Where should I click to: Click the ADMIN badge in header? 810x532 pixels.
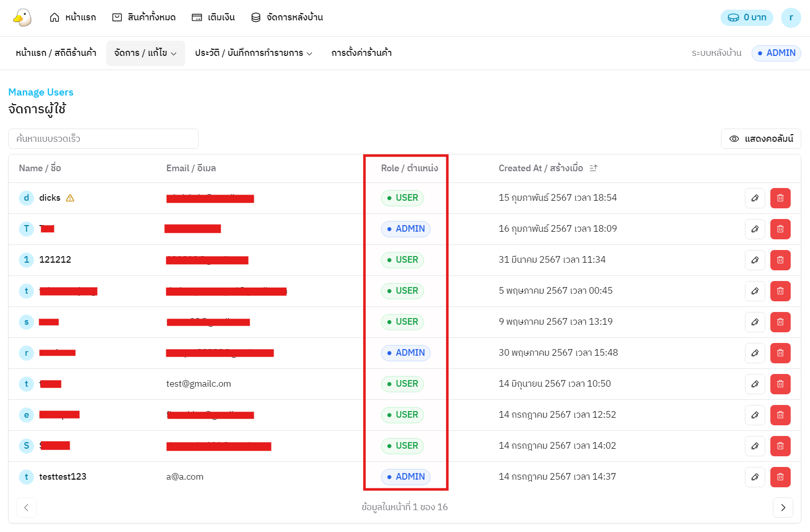pyautogui.click(x=776, y=53)
